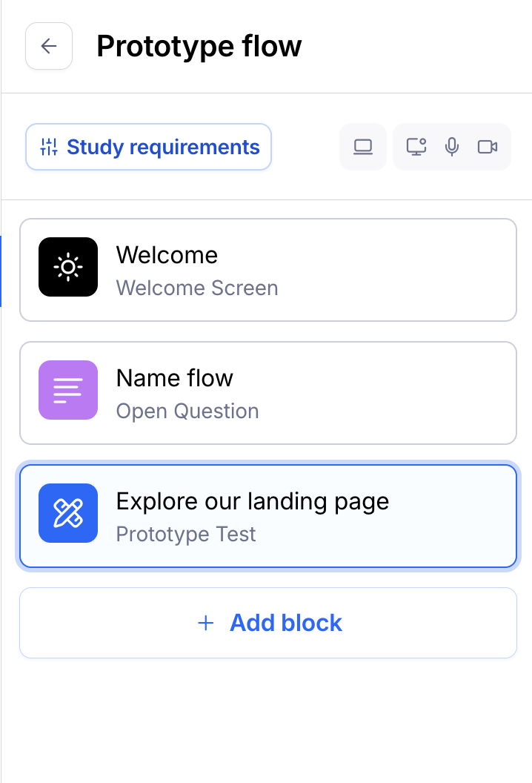532x783 pixels.
Task: Click the sliders icon in Study requirements
Action: point(49,147)
